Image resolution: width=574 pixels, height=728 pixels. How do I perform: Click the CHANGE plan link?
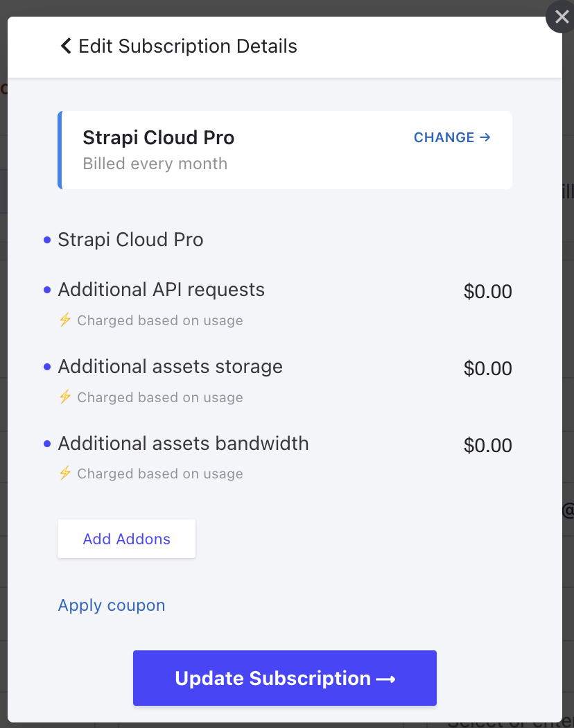[452, 137]
